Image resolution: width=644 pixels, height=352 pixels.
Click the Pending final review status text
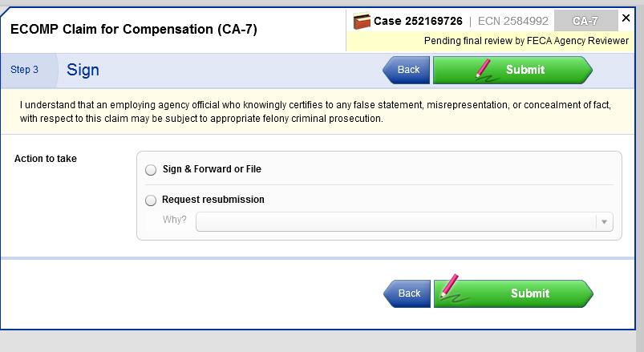(x=526, y=41)
